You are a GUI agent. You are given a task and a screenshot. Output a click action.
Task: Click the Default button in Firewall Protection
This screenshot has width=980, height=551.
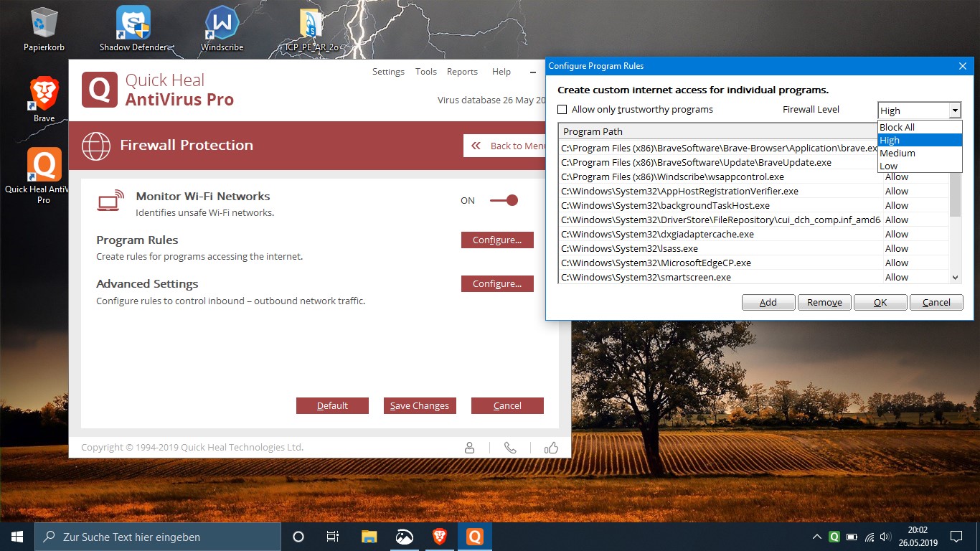[332, 406]
